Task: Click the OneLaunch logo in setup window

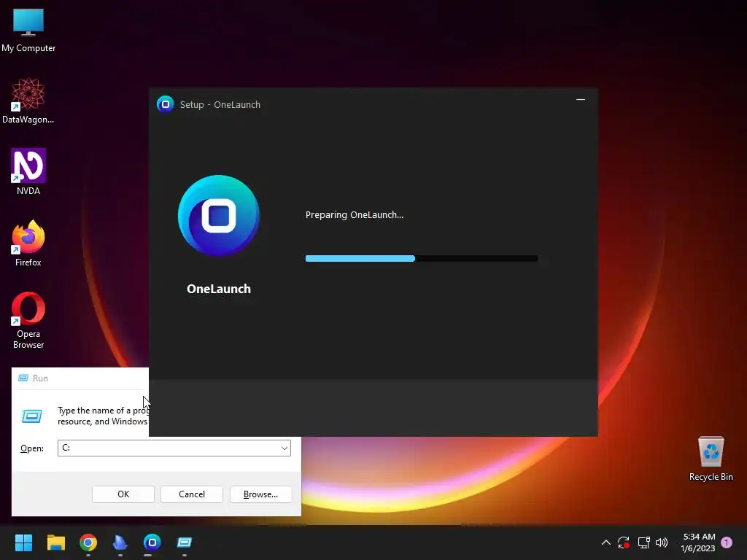Action: (x=219, y=216)
